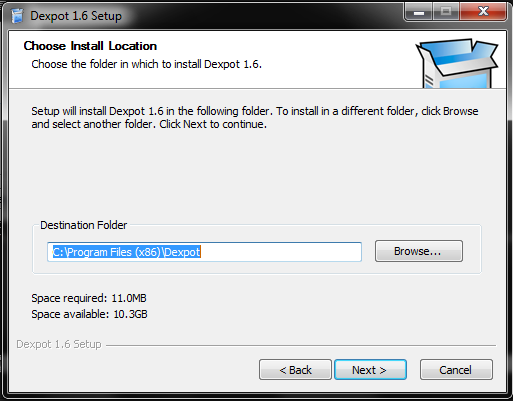Click the 'Space available: 10.3GB' text
The height and width of the screenshot is (401, 513).
click(x=89, y=314)
